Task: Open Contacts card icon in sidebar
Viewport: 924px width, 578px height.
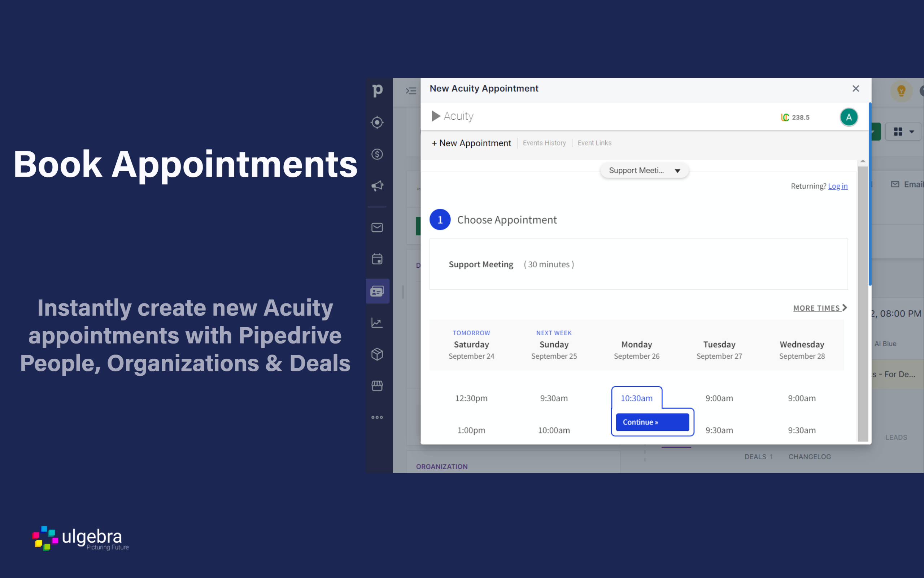Action: [x=377, y=291]
